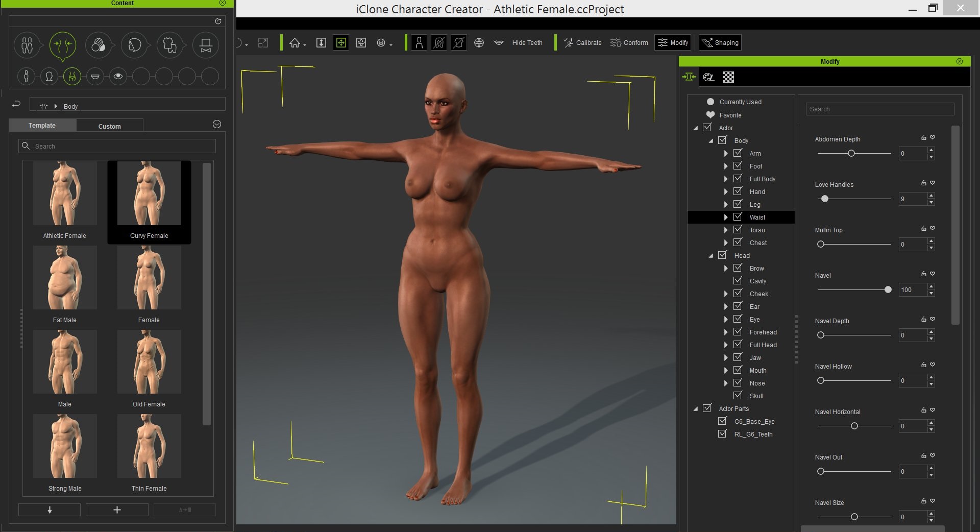Screen dimensions: 980x532
Task: Open the Shaping tool
Action: (x=720, y=43)
